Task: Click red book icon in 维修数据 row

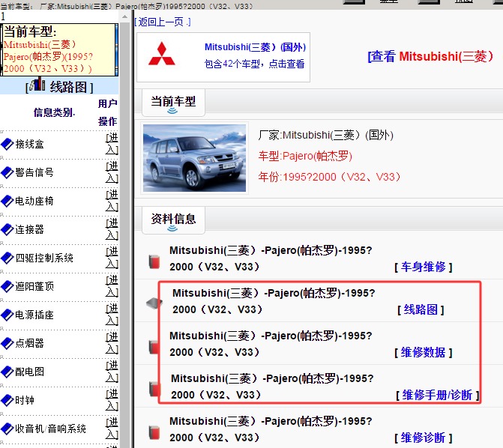Action: [x=154, y=348]
